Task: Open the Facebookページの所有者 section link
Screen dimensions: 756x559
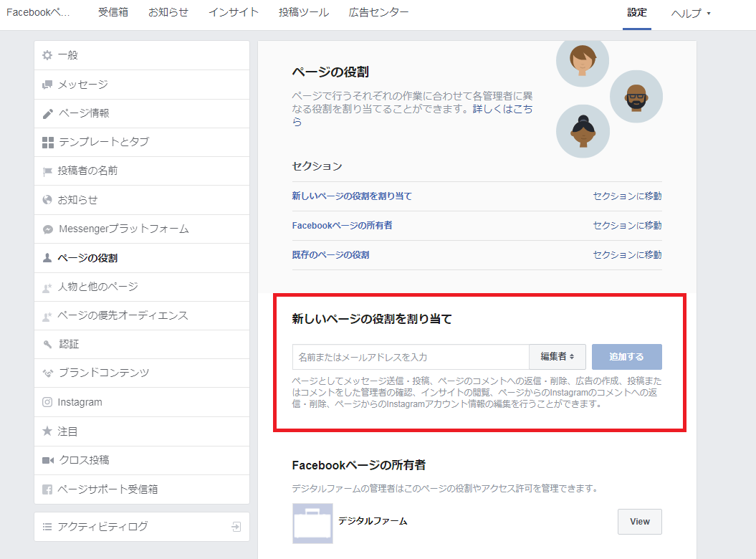Action: click(x=343, y=225)
